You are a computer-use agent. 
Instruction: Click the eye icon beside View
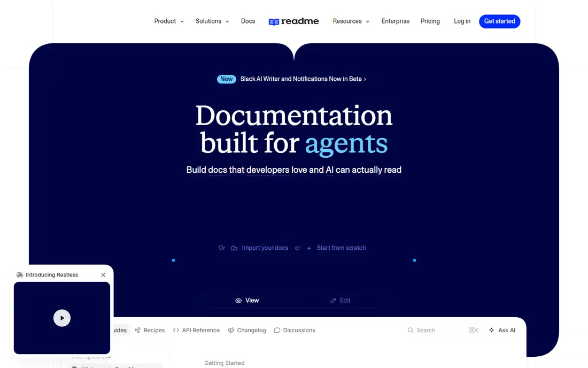(238, 301)
